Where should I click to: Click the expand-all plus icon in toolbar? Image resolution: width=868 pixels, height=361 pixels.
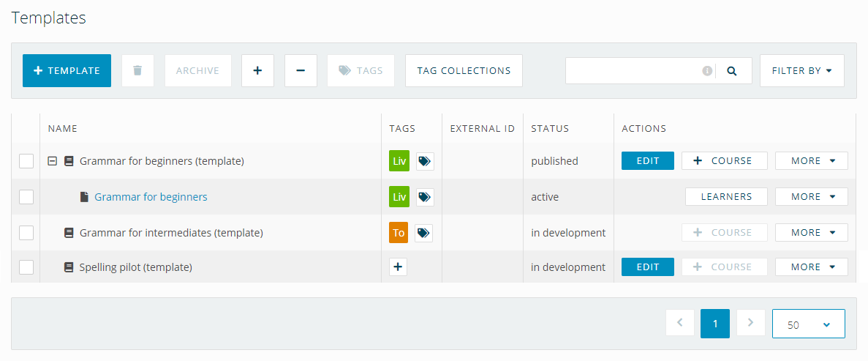pyautogui.click(x=257, y=70)
